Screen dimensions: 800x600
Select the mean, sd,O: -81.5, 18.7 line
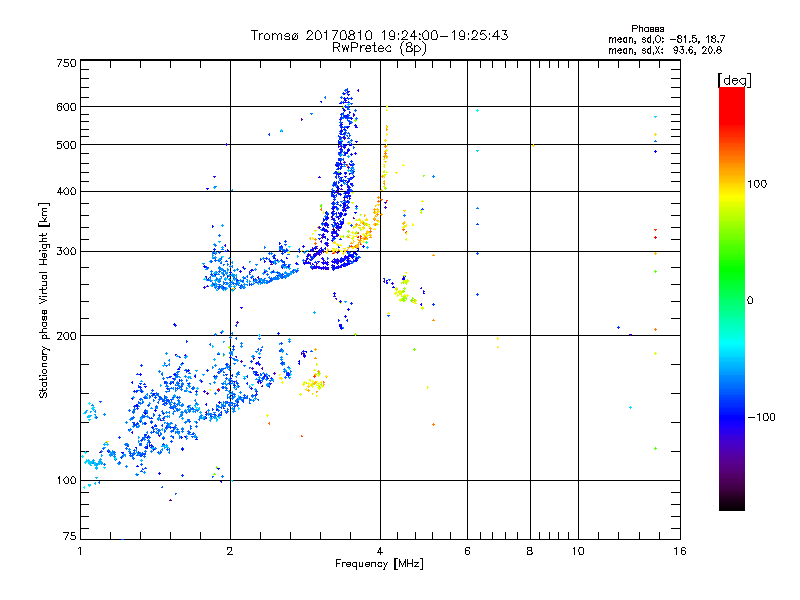(666, 39)
